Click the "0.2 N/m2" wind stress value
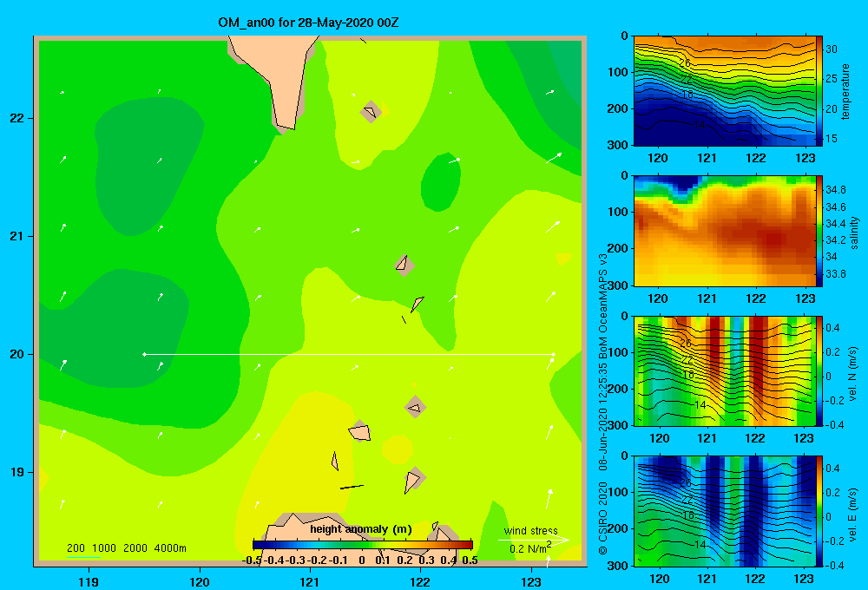The width and height of the screenshot is (868, 590). pos(530,548)
